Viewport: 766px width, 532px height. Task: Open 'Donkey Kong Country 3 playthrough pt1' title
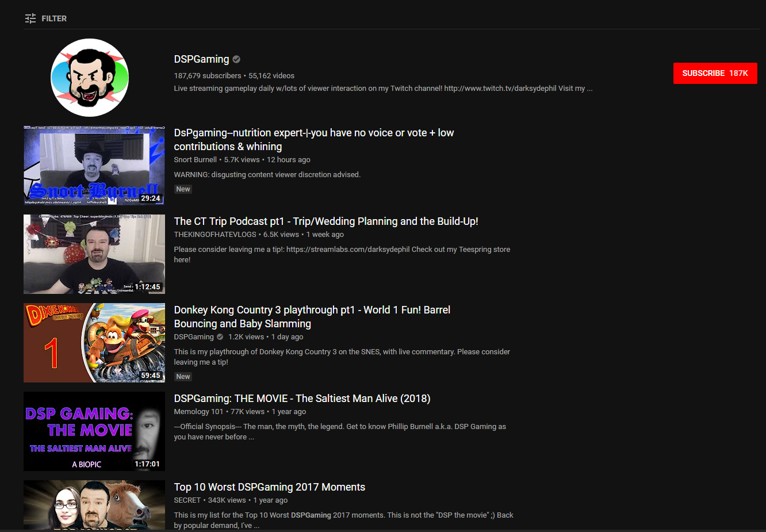click(312, 317)
